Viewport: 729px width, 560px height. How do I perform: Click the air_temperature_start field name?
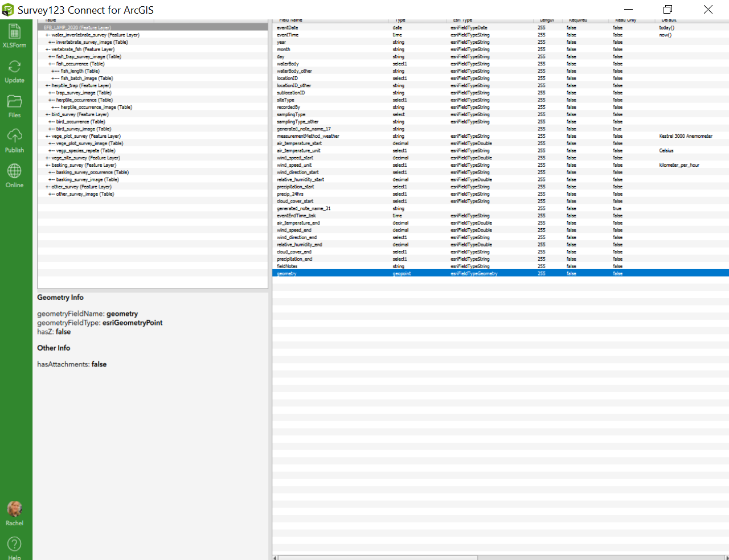(x=299, y=143)
